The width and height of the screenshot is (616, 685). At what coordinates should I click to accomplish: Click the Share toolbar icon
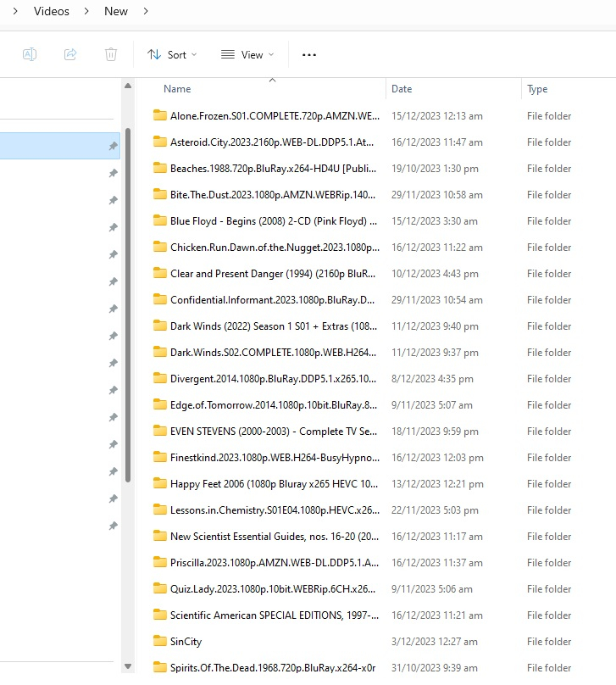tap(70, 54)
